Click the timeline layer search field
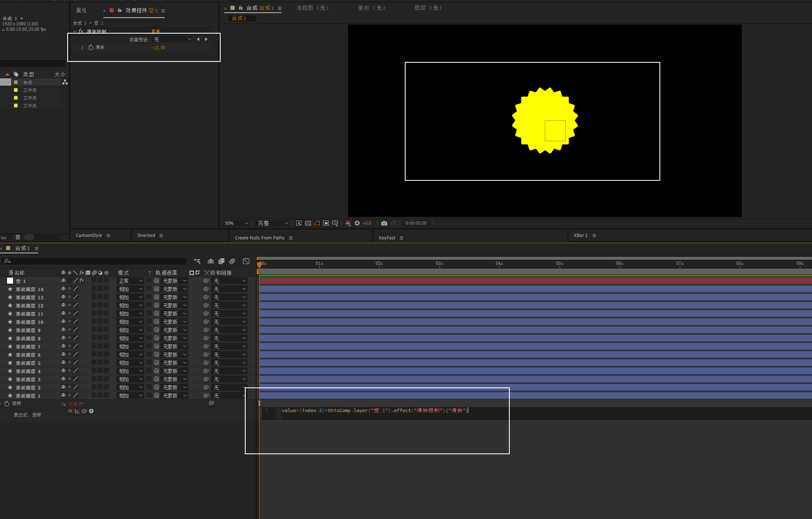 click(x=94, y=261)
